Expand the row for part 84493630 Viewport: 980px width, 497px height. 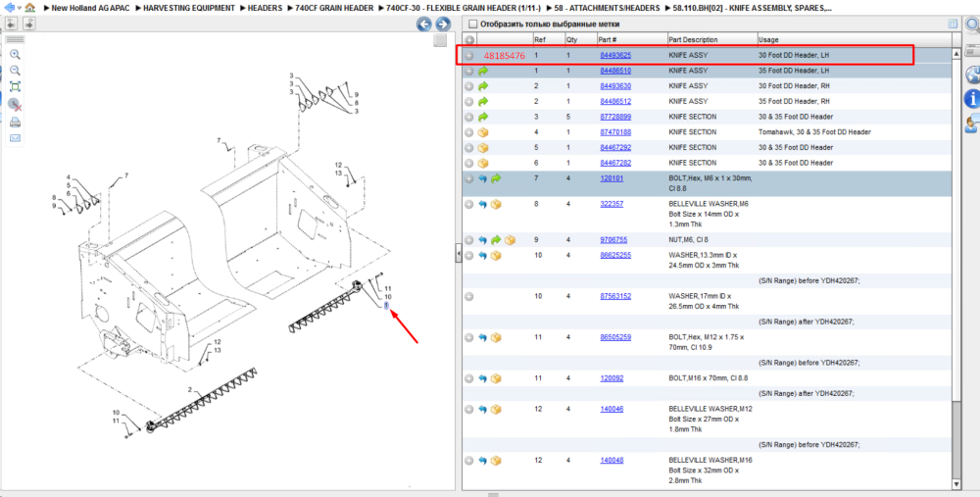pos(468,86)
